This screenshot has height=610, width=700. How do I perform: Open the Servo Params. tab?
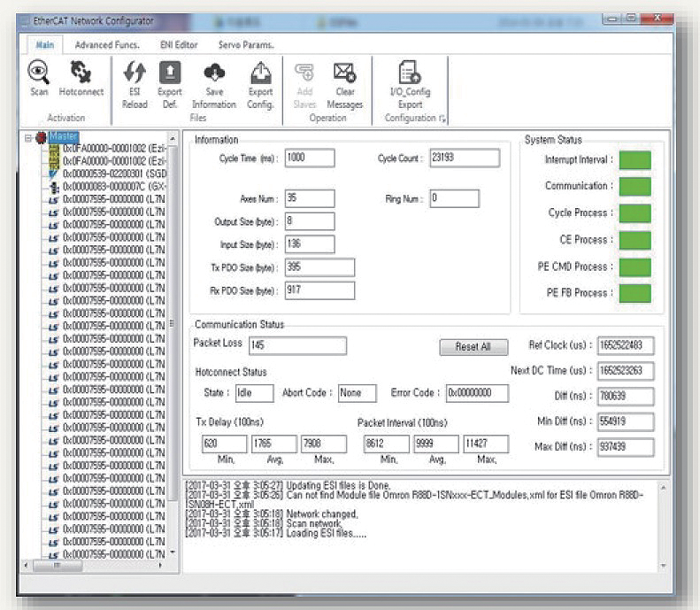pos(246,45)
